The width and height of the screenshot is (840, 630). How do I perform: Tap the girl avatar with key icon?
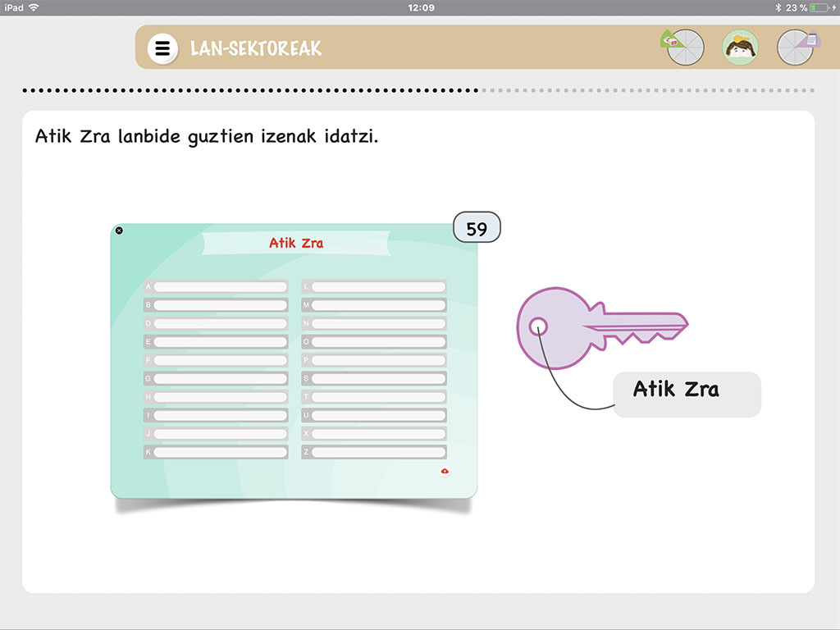tap(740, 48)
